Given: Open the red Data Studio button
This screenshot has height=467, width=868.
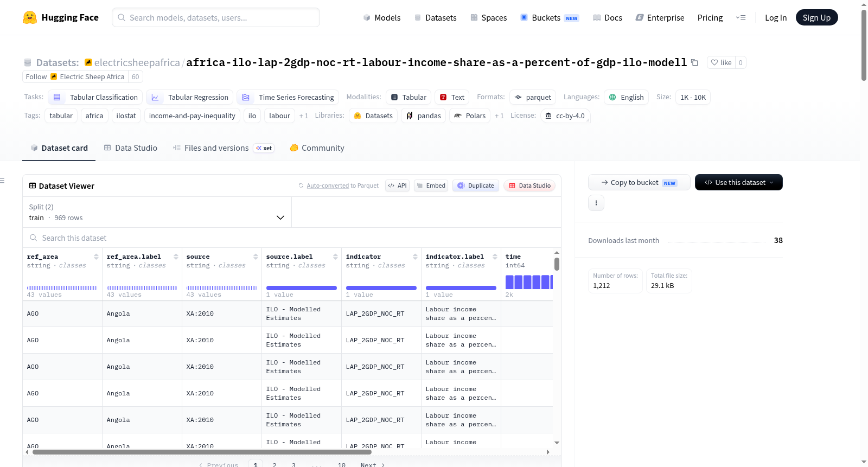Looking at the screenshot, I should [x=529, y=185].
